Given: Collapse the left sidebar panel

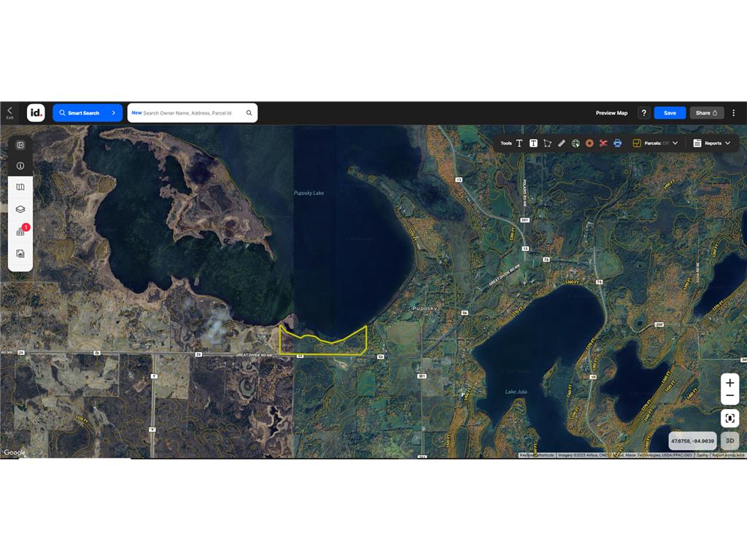Looking at the screenshot, I should tap(20, 145).
